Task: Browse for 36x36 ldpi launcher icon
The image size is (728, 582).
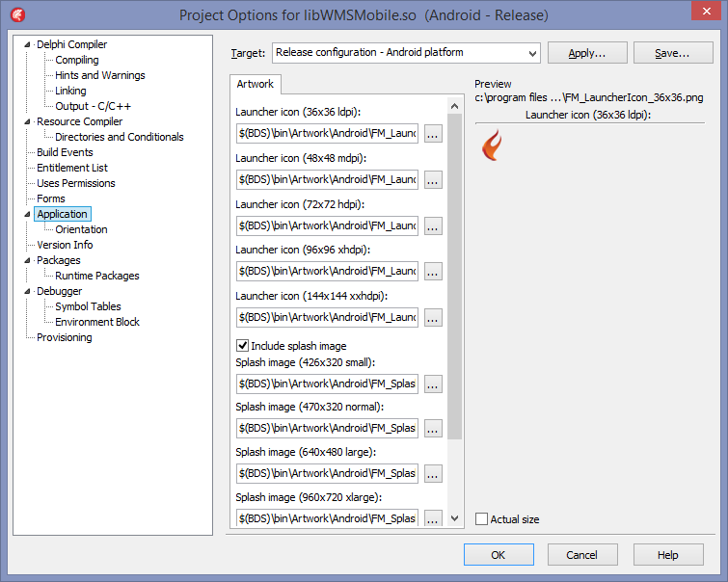Action: tap(432, 134)
